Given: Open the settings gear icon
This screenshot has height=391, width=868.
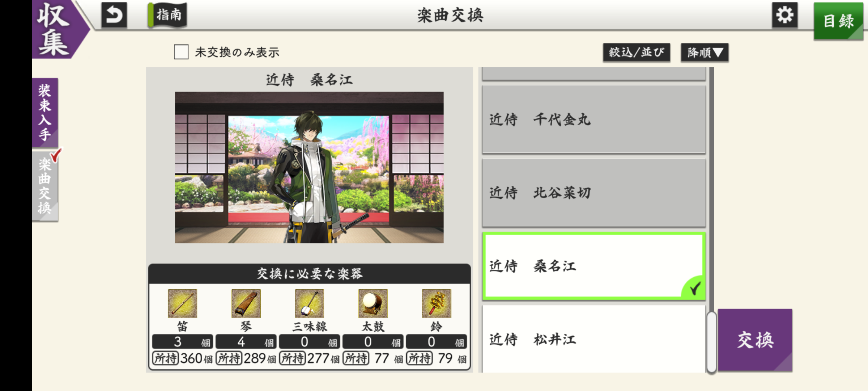Looking at the screenshot, I should (784, 15).
